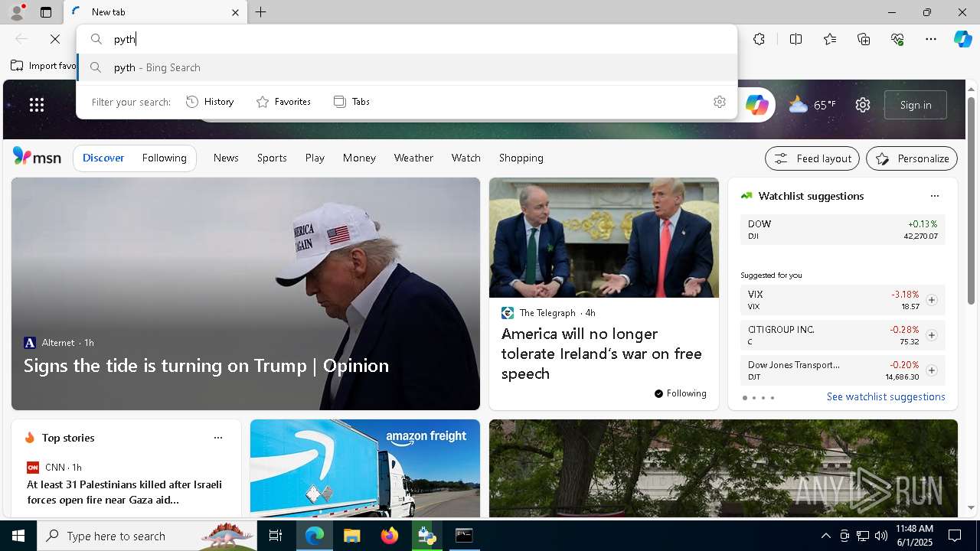Click the MSN logo
980x551 pixels.
(x=37, y=157)
